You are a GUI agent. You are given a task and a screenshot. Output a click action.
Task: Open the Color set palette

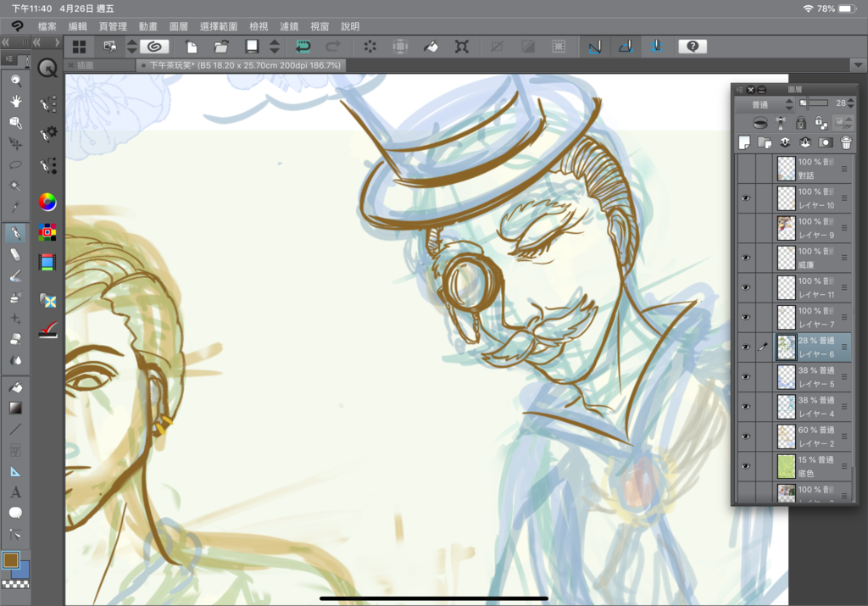(47, 232)
